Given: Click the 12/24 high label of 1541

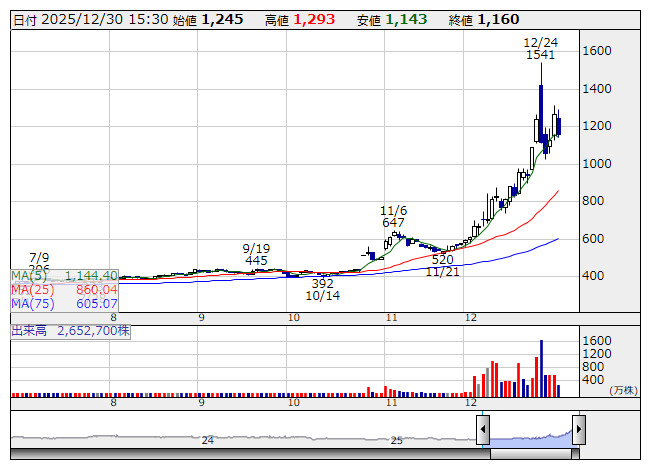Looking at the screenshot, I should coord(541,55).
